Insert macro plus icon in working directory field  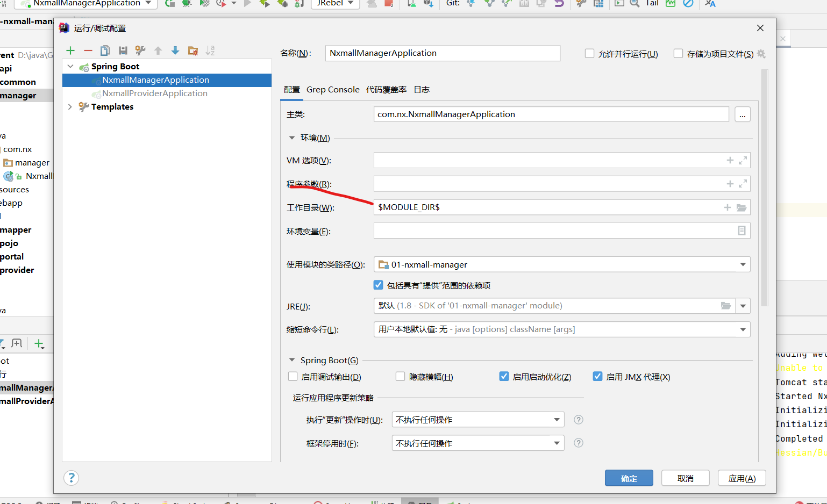[x=728, y=207]
